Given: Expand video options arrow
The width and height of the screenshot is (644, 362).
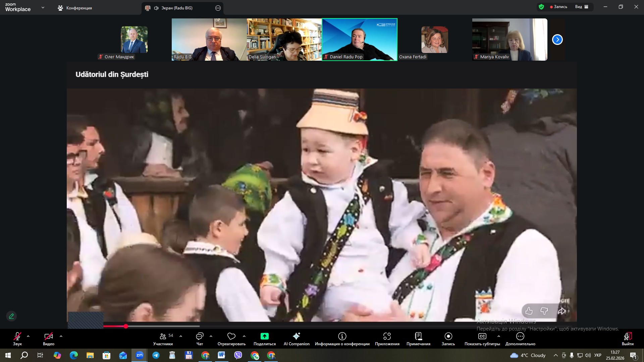Looking at the screenshot, I should pyautogui.click(x=61, y=336).
